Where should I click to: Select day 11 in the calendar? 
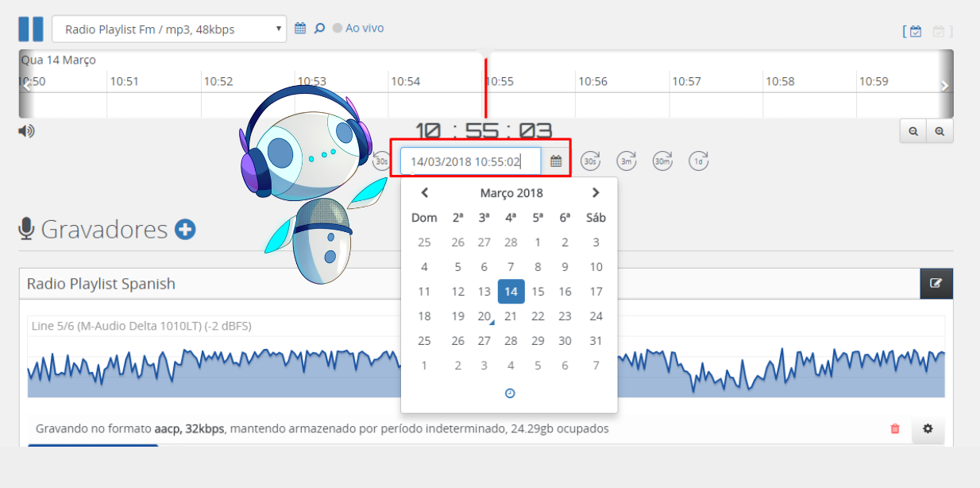coord(424,292)
